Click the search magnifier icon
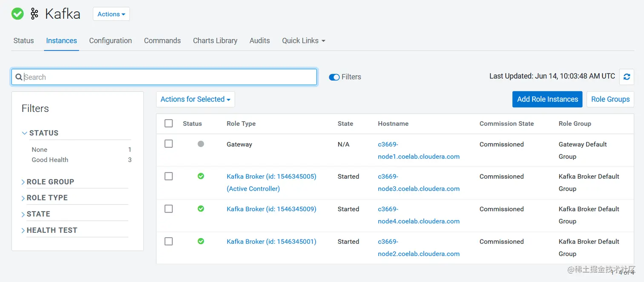 (19, 77)
